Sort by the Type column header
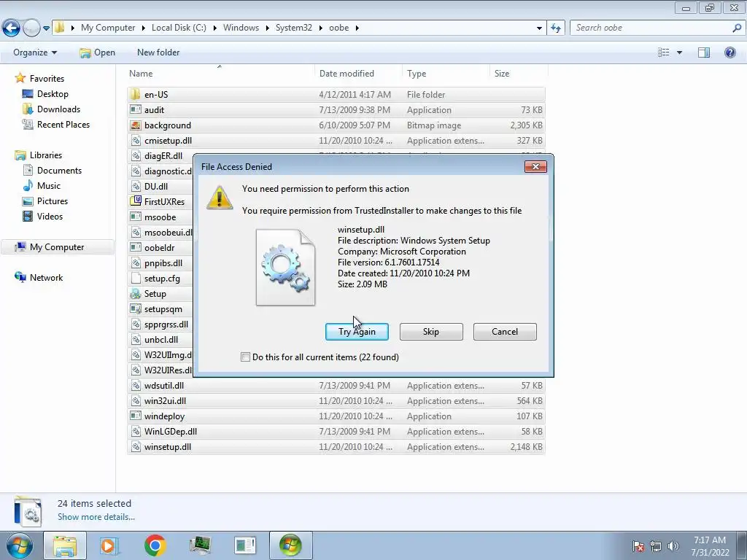This screenshot has width=747, height=560. pyautogui.click(x=446, y=74)
